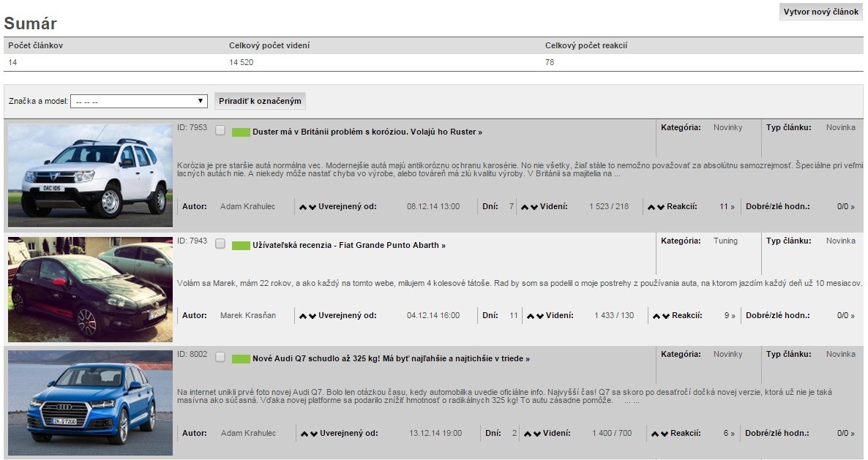868x460 pixels.
Task: Click the label "ID: 7943"
Action: coord(192,241)
